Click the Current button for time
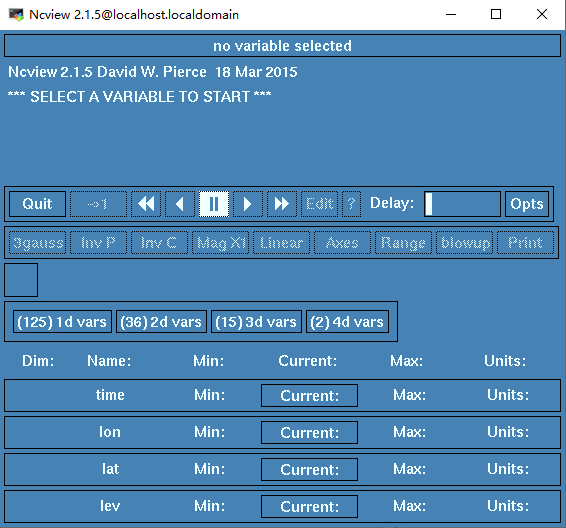The height and width of the screenshot is (528, 566). point(309,396)
